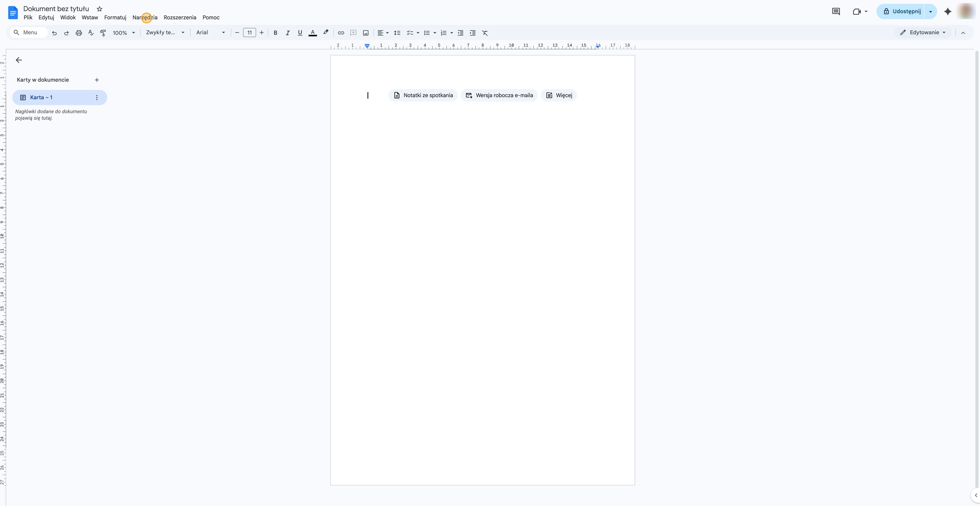
Task: Open the Gemini sparkle icon
Action: point(948,11)
